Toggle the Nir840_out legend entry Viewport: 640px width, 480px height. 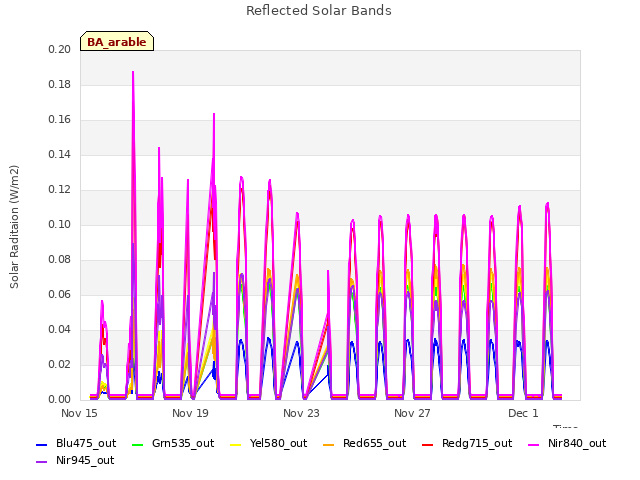pyautogui.click(x=567, y=443)
